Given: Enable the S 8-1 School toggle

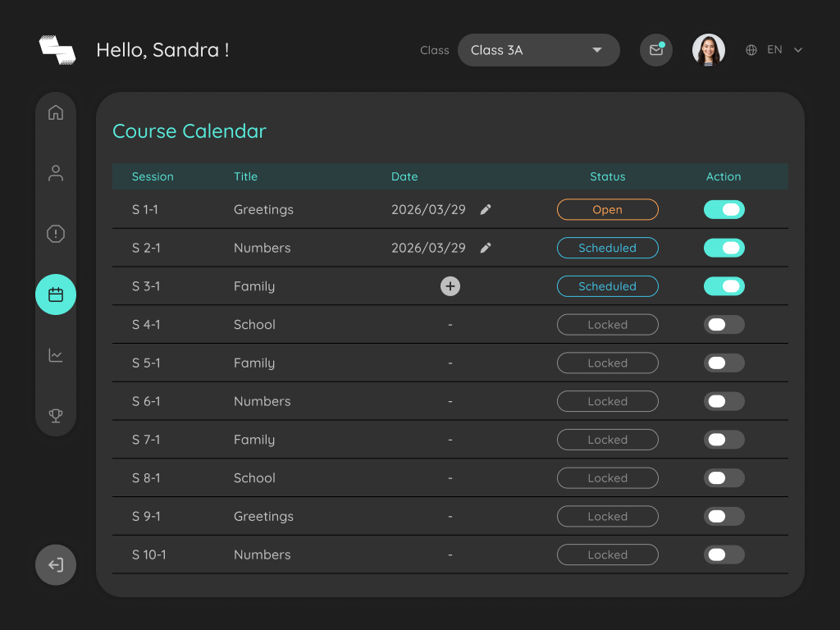Looking at the screenshot, I should [724, 478].
